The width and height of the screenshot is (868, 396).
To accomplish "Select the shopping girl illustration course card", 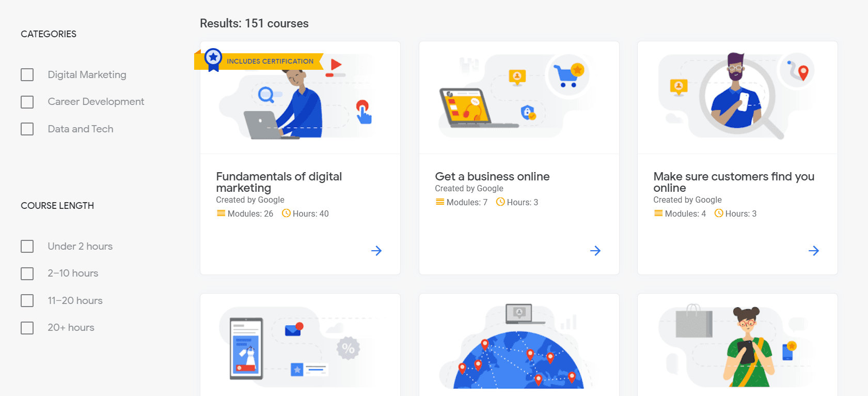I will click(x=737, y=345).
